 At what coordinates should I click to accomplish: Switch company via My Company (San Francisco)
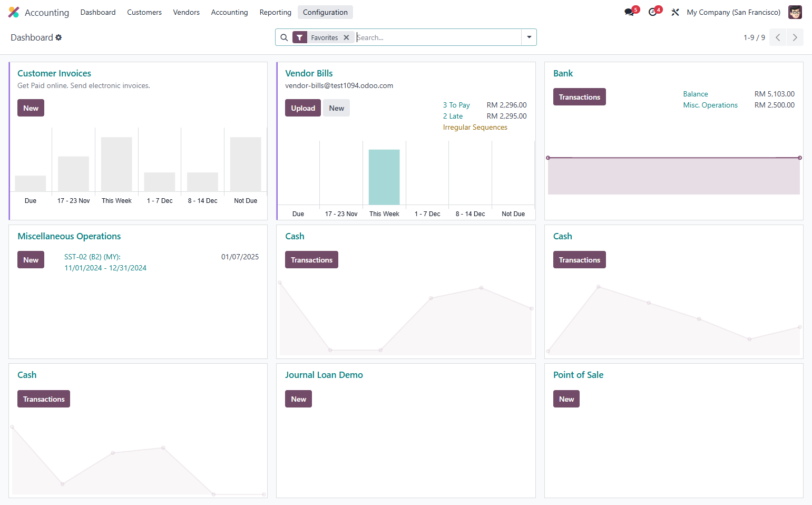733,12
